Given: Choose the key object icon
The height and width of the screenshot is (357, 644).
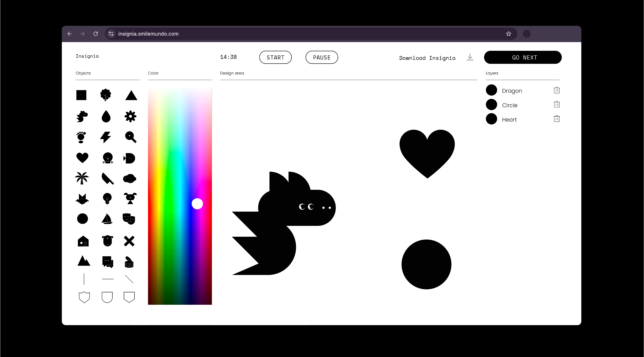Looking at the screenshot, I should point(131,137).
